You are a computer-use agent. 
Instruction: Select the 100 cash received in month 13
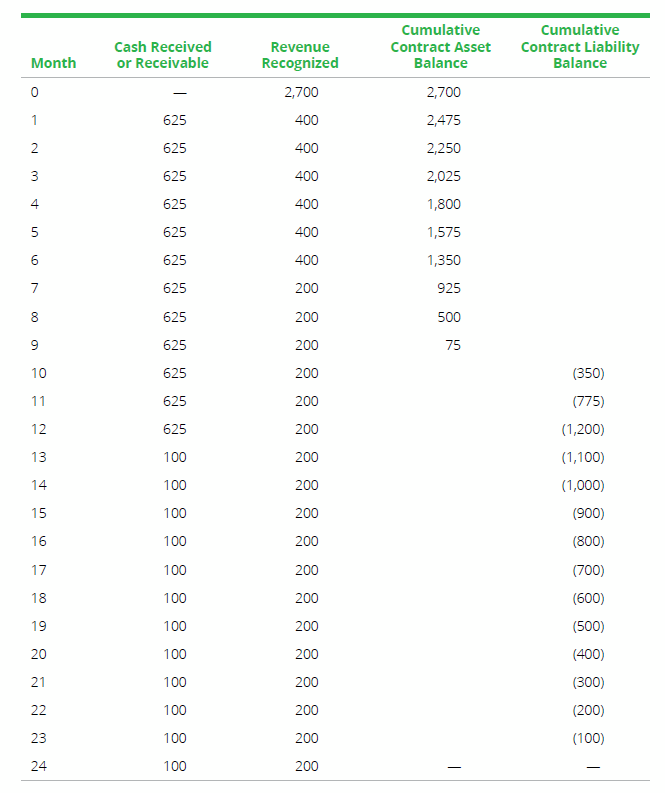click(174, 457)
